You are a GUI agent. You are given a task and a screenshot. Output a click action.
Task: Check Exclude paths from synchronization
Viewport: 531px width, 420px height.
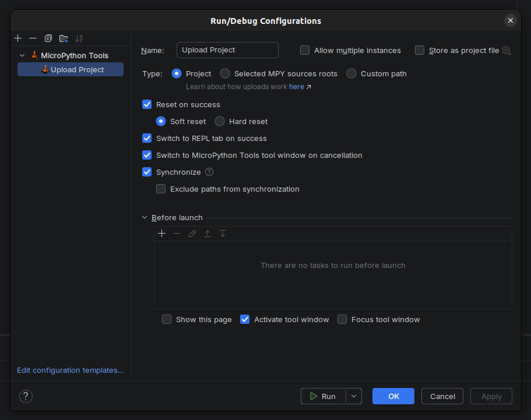coord(161,189)
